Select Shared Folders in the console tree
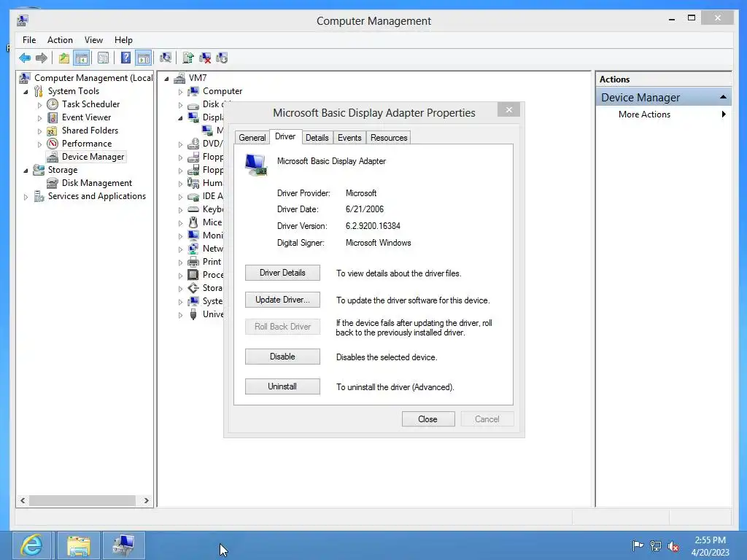 90,131
